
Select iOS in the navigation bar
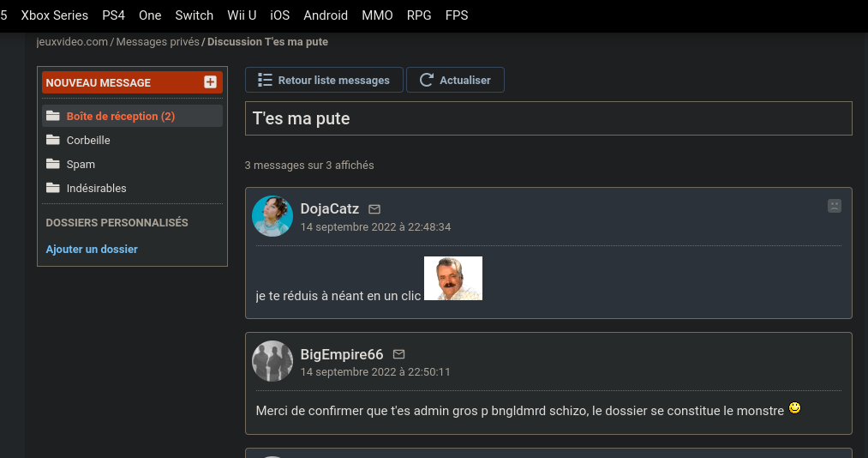tap(279, 15)
